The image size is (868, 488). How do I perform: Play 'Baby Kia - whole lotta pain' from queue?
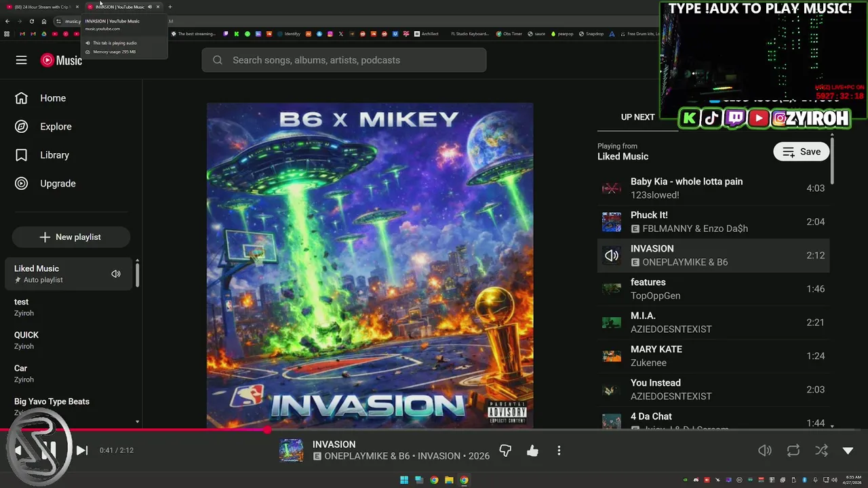[x=713, y=188]
